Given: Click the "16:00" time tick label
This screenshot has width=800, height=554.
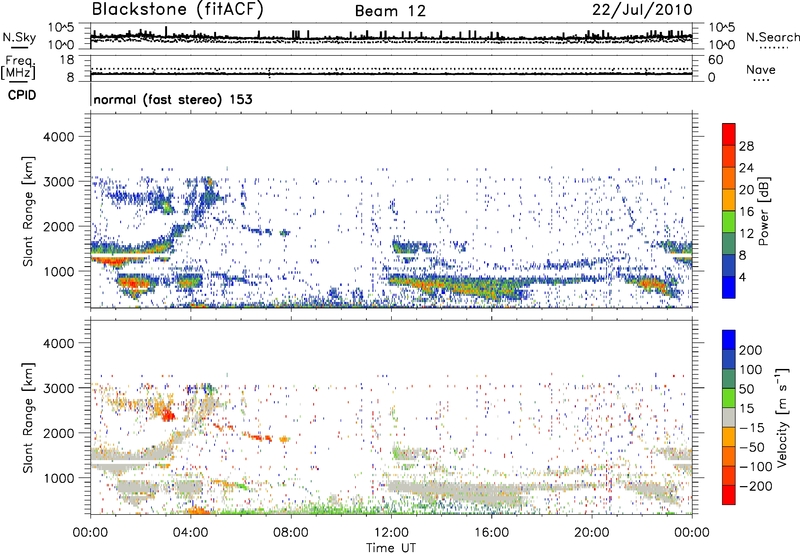Looking at the screenshot, I should (x=491, y=533).
